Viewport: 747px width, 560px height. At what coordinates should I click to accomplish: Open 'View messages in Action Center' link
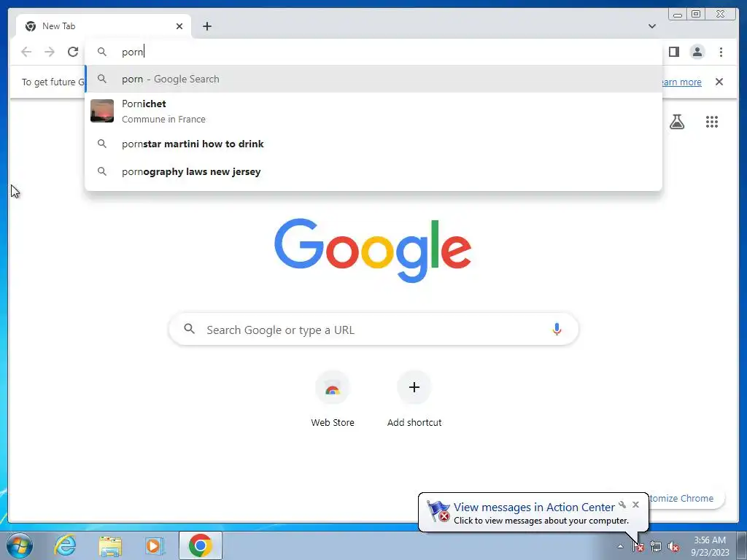(534, 507)
